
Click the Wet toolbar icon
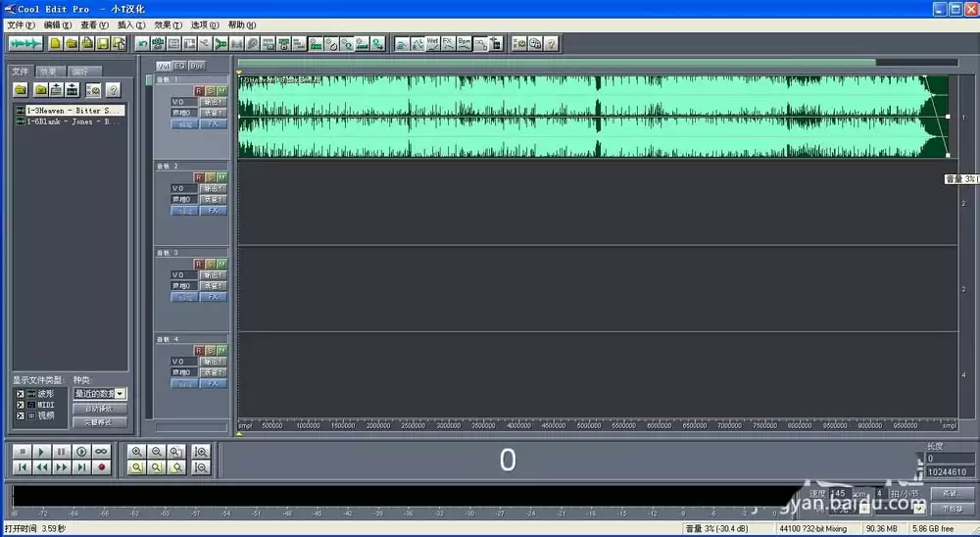point(432,44)
